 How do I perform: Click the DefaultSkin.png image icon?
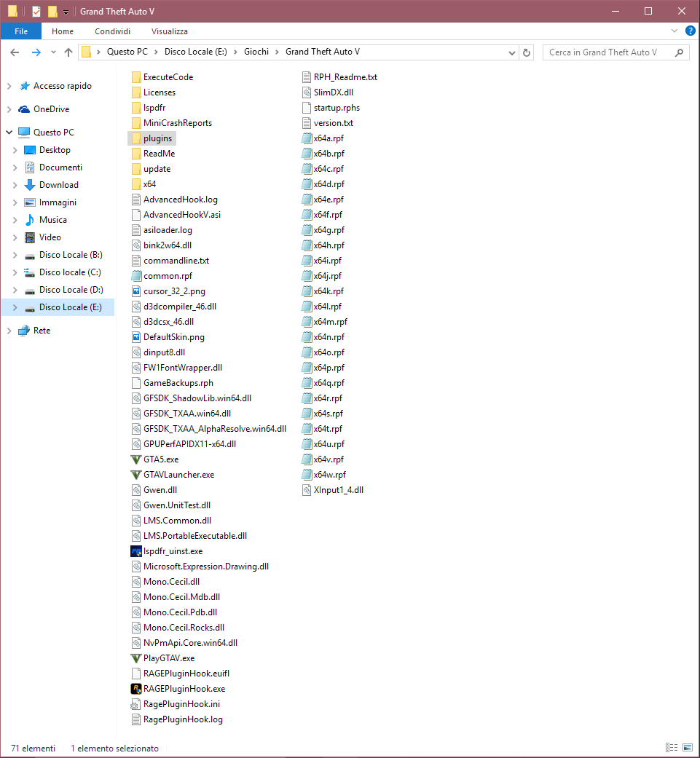[x=136, y=337]
